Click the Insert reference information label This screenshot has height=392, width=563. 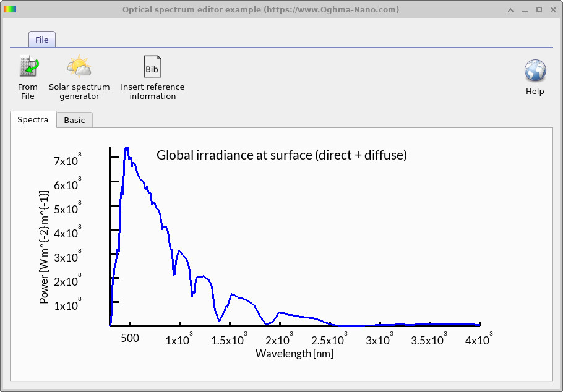152,92
